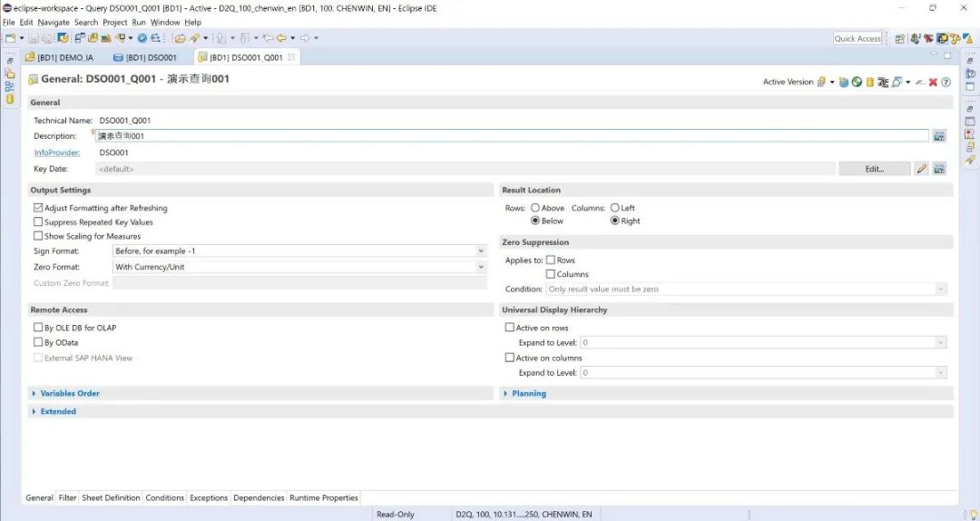
Task: Open the Exceptions tab
Action: coord(209,498)
